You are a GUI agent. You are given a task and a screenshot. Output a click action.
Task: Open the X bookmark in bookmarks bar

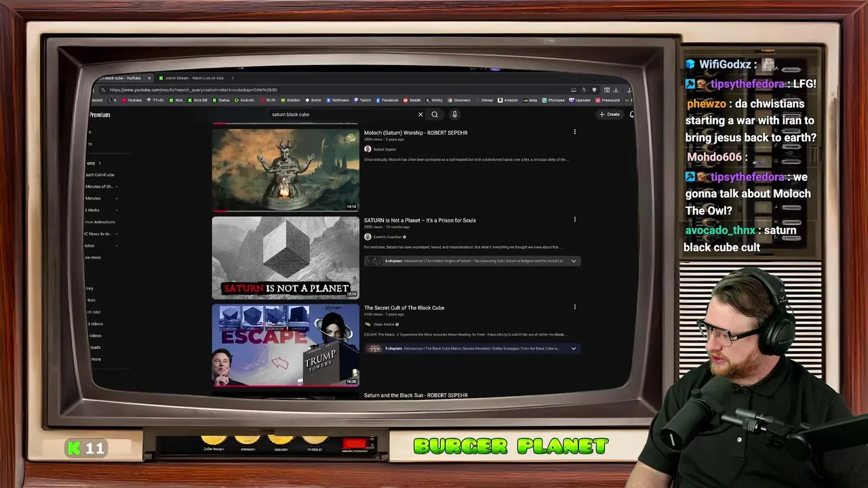click(x=112, y=100)
